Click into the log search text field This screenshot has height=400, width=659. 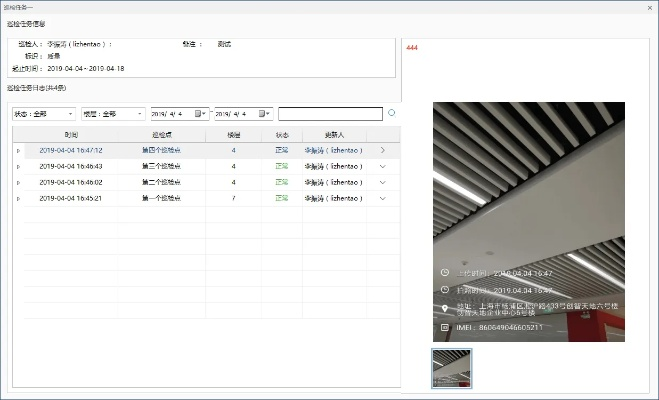pyautogui.click(x=330, y=114)
